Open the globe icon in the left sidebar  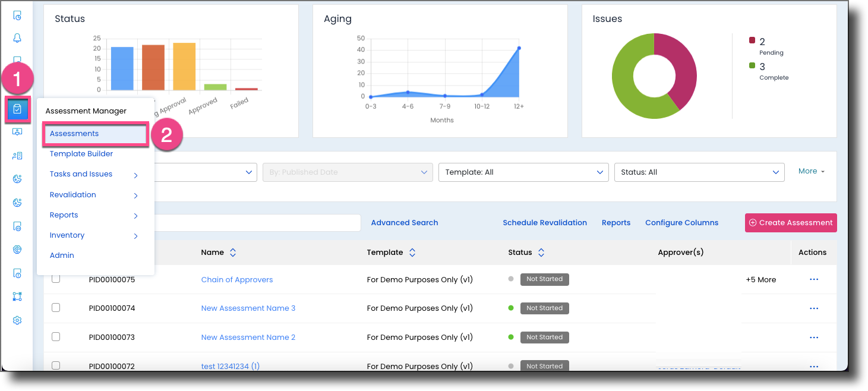click(17, 250)
